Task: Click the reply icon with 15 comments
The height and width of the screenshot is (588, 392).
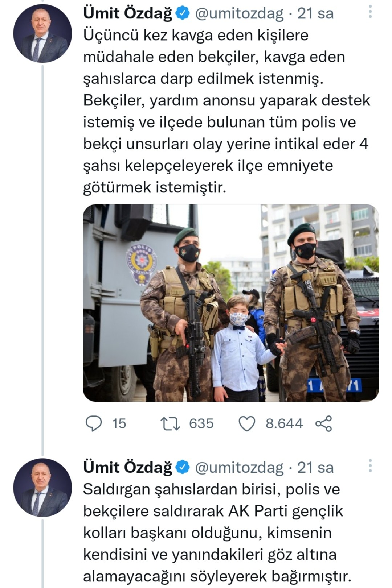Action: (94, 423)
